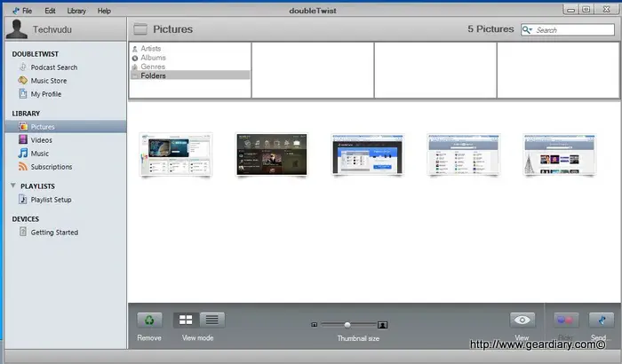622x364 pixels.
Task: Click the Subscriptions RSS icon
Action: point(23,167)
